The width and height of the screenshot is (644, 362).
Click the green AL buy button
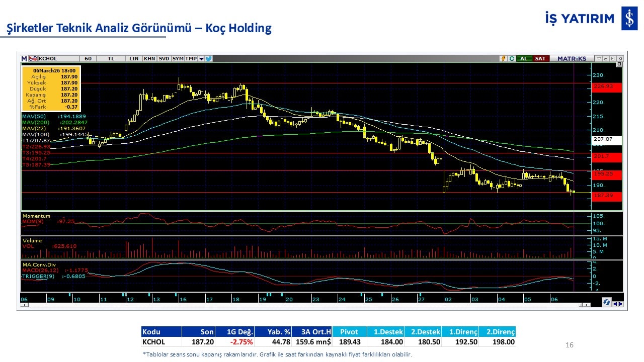pyautogui.click(x=524, y=58)
